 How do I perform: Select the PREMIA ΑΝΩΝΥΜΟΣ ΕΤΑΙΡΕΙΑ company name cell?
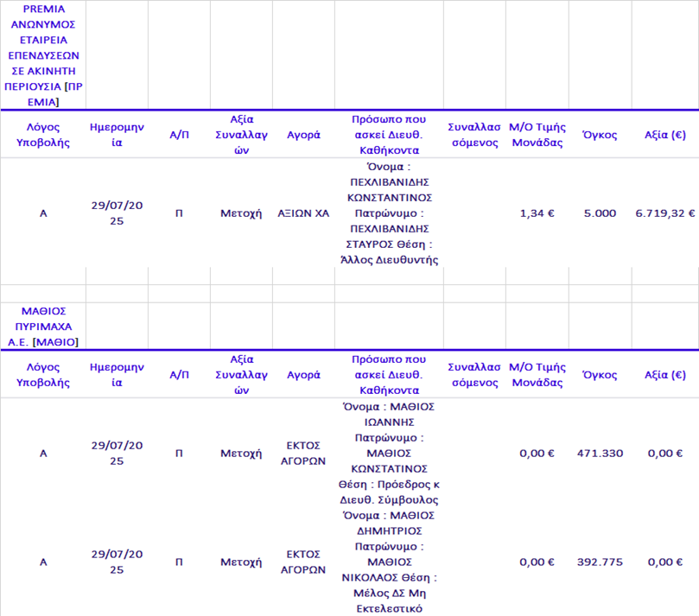pyautogui.click(x=43, y=55)
